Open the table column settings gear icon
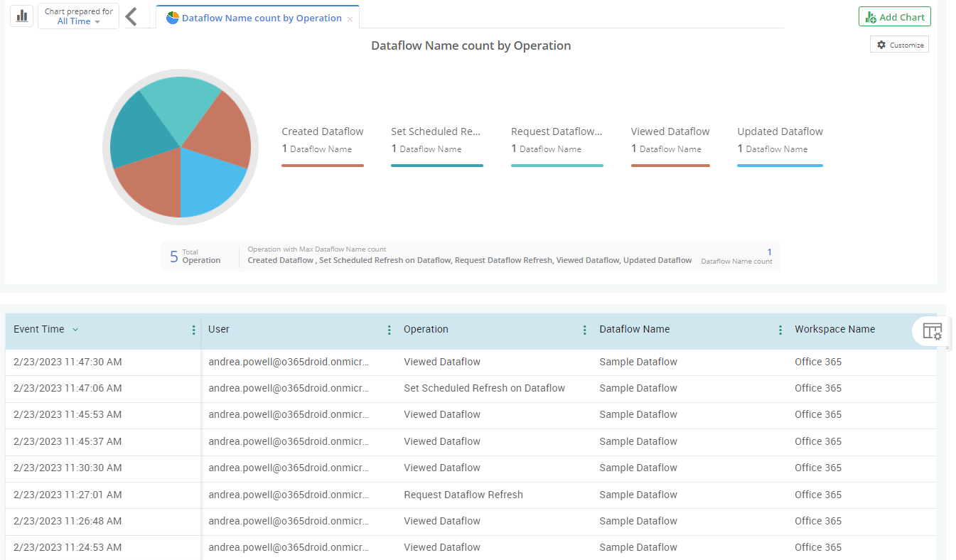The image size is (956, 560). click(932, 331)
